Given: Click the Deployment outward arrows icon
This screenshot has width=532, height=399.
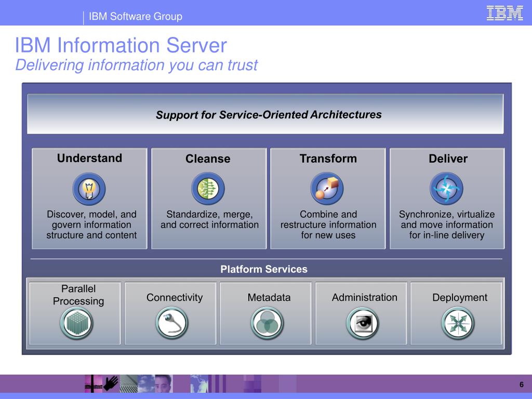Looking at the screenshot, I should tap(458, 323).
